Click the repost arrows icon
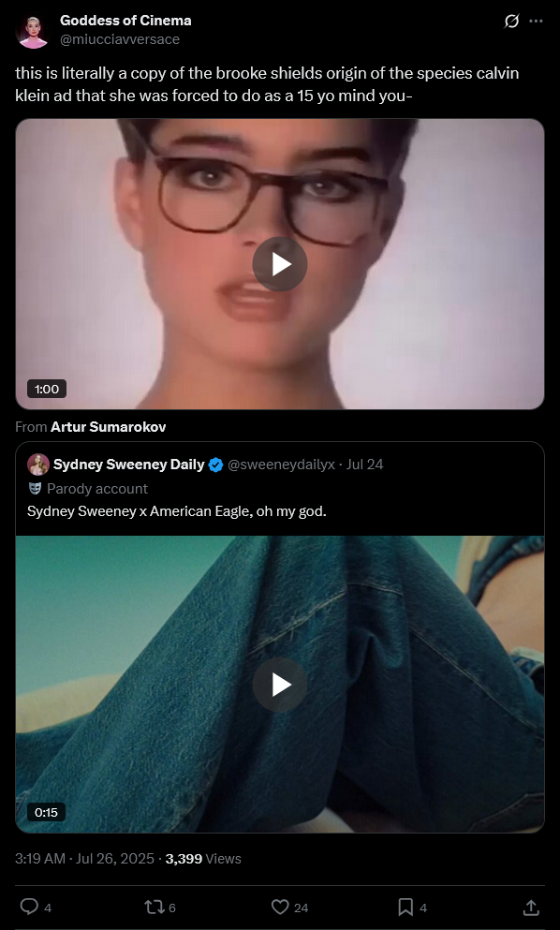The height and width of the screenshot is (930, 560). point(153,907)
